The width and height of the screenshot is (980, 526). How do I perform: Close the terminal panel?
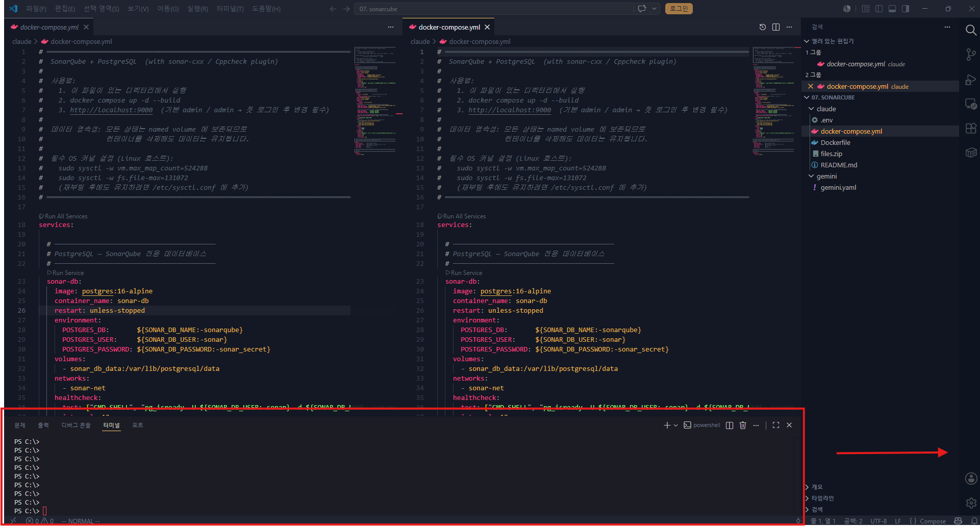789,425
